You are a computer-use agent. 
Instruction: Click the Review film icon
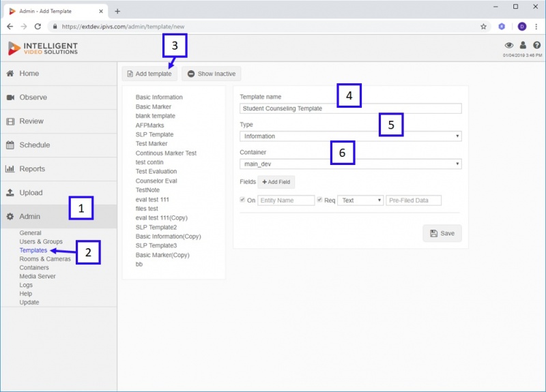click(x=10, y=121)
